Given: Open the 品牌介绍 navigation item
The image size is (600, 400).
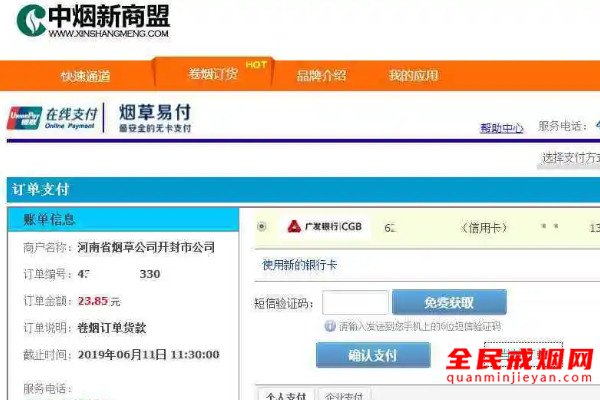Looking at the screenshot, I should pos(321,75).
